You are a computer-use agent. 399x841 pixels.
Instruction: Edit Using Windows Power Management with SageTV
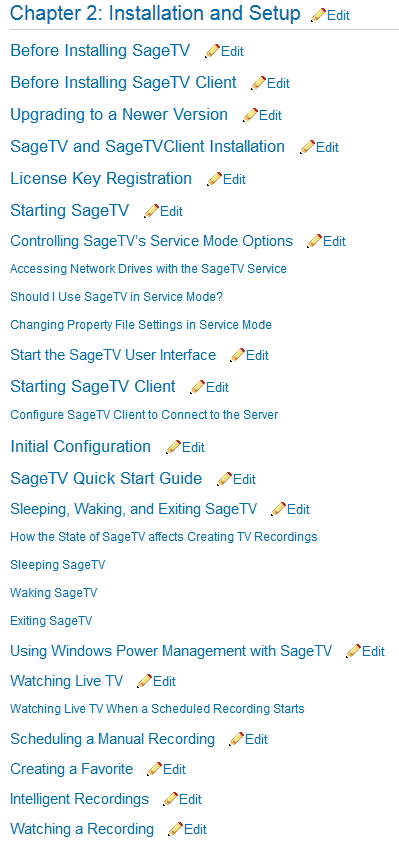(366, 652)
